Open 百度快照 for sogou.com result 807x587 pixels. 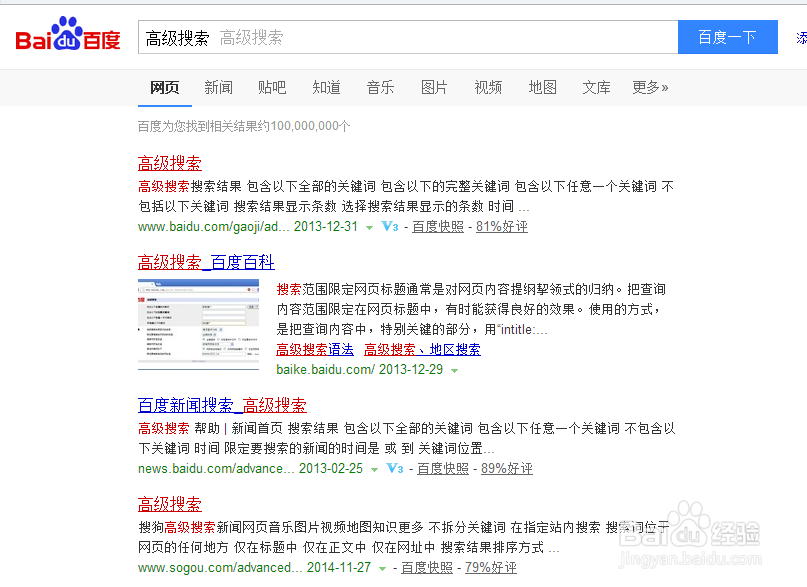click(427, 567)
